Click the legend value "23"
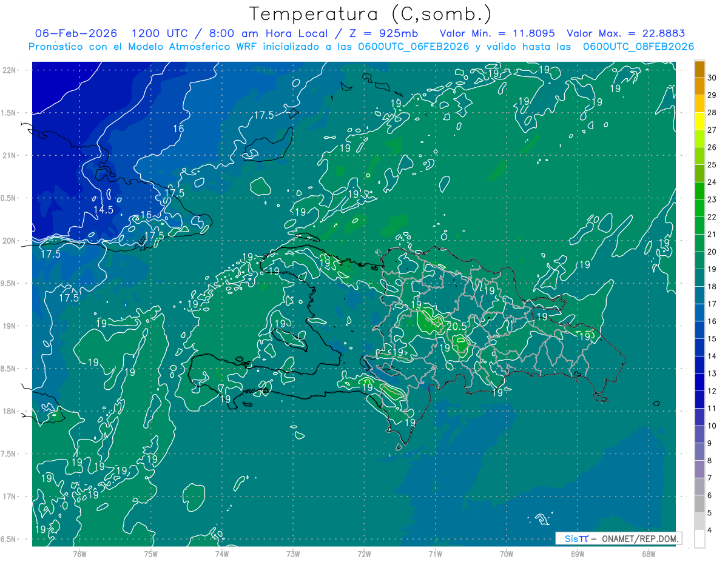Screen dimensions: 728x562 click(712, 199)
